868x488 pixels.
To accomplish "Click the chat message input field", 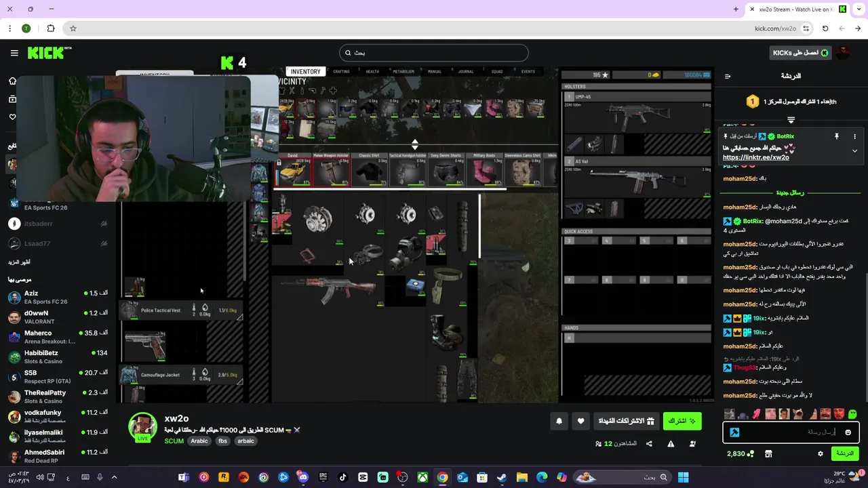I will tap(791, 432).
